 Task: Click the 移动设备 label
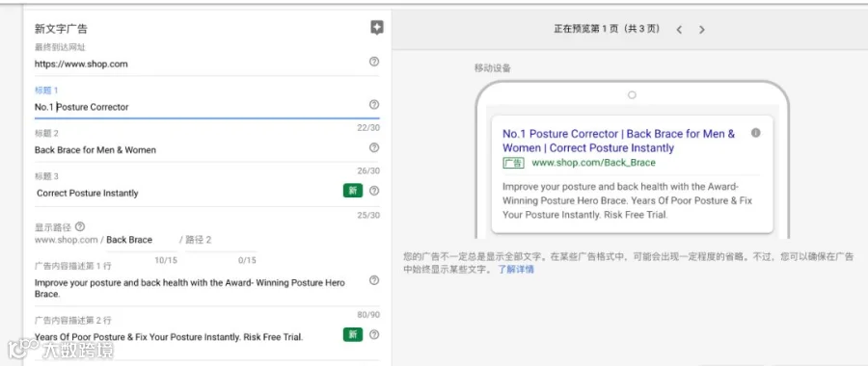tap(493, 68)
